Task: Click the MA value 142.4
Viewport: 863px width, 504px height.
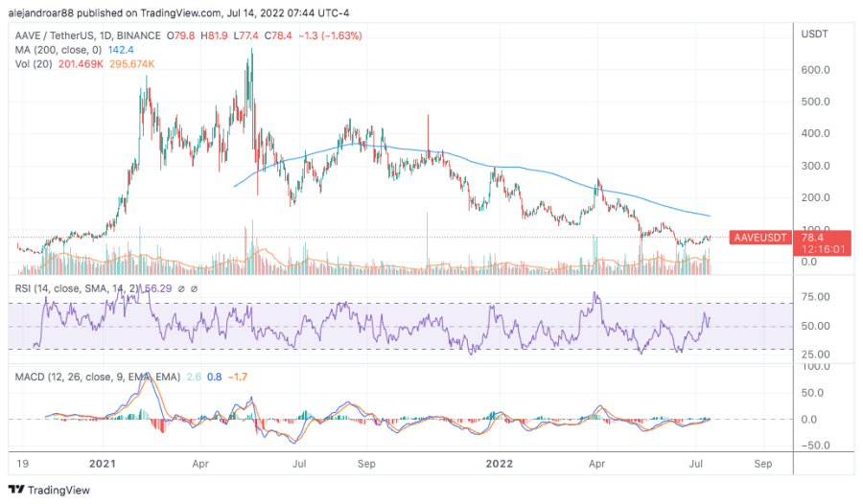Action: [121, 50]
